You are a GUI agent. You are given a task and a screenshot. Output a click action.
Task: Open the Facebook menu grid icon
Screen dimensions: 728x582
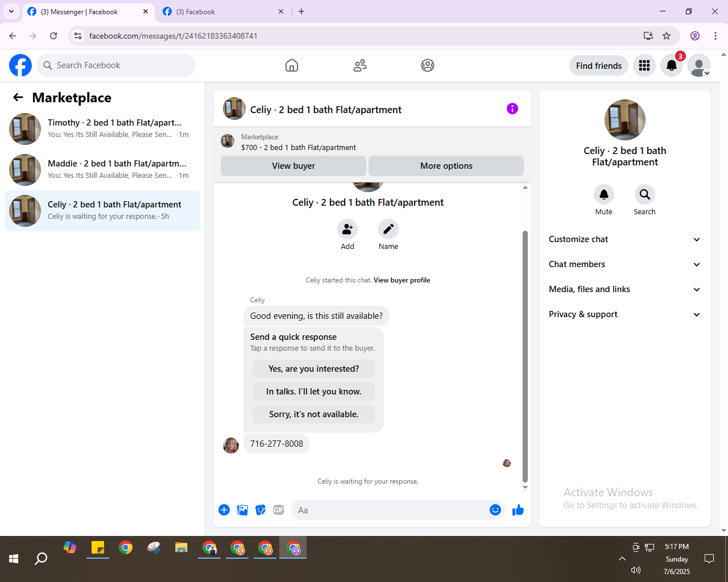644,65
